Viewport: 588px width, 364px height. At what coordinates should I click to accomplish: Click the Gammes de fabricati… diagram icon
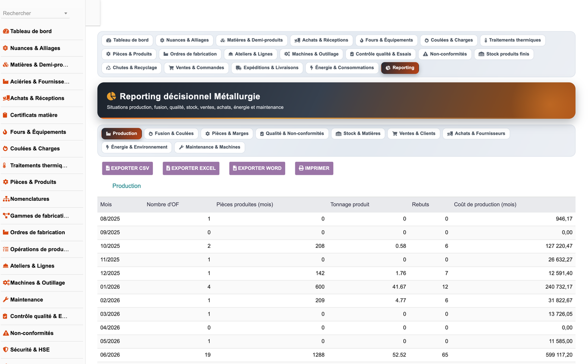pos(6,216)
